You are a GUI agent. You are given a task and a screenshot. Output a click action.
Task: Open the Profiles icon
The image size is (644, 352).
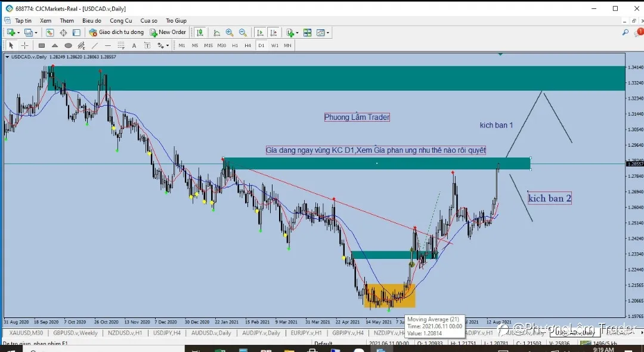pos(29,32)
